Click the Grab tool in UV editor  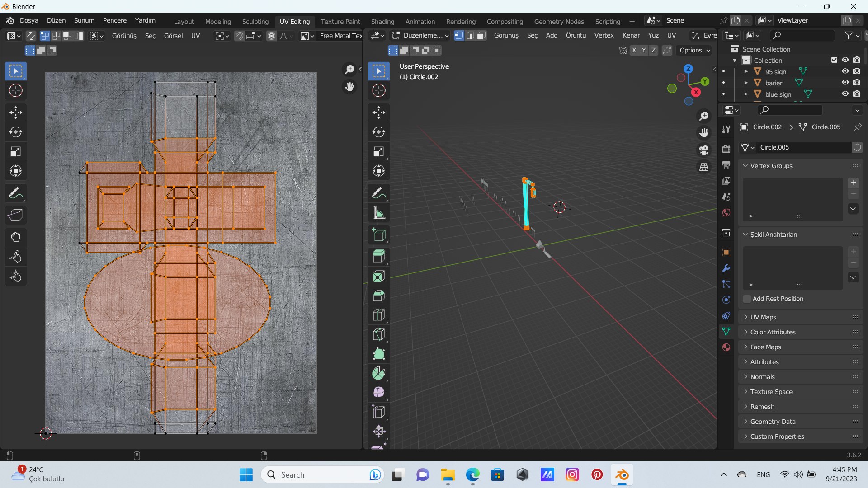(16, 237)
